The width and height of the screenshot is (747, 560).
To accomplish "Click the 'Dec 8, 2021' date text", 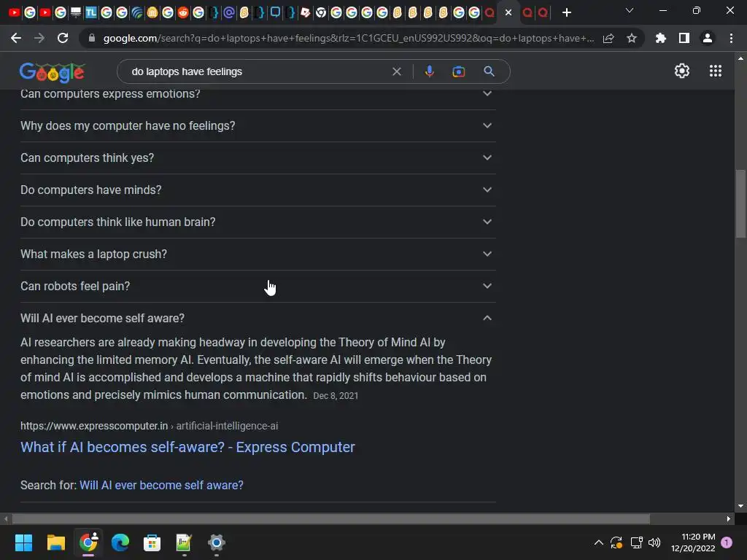I will [x=336, y=396].
